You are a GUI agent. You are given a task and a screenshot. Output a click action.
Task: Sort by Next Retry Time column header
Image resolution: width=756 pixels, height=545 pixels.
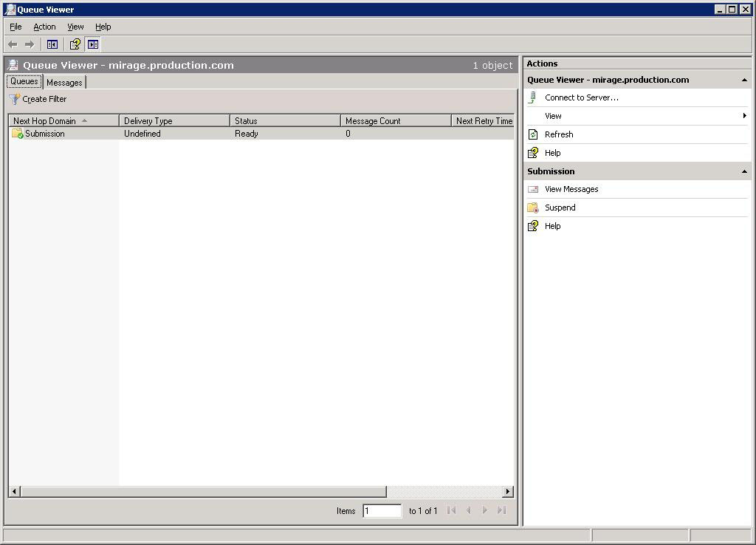coord(483,120)
